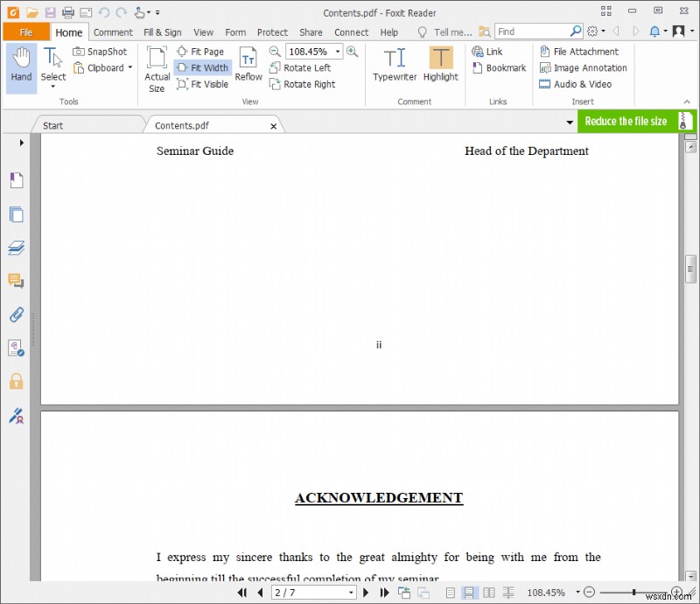This screenshot has width=700, height=604.
Task: Switch to Single Page view in status bar
Action: click(x=450, y=593)
